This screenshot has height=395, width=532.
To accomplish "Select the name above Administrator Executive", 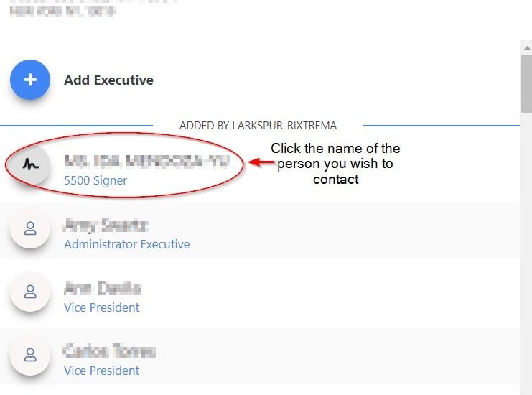I will point(106,226).
